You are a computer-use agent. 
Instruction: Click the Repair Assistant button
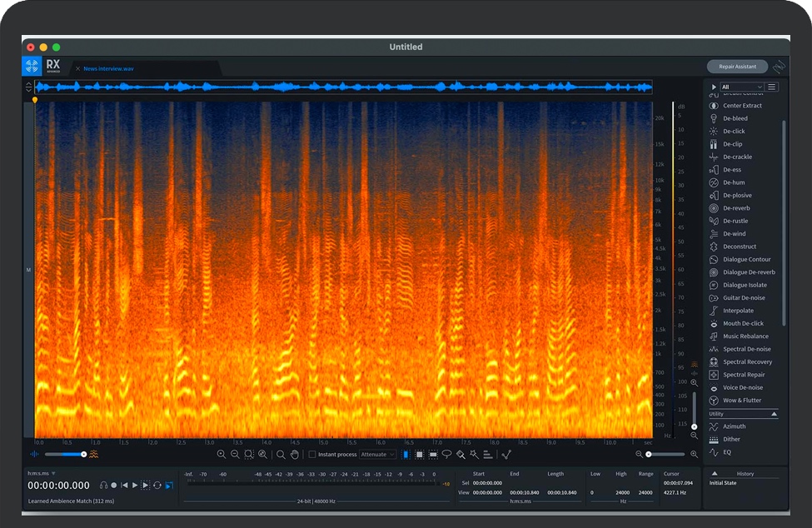[x=737, y=67]
